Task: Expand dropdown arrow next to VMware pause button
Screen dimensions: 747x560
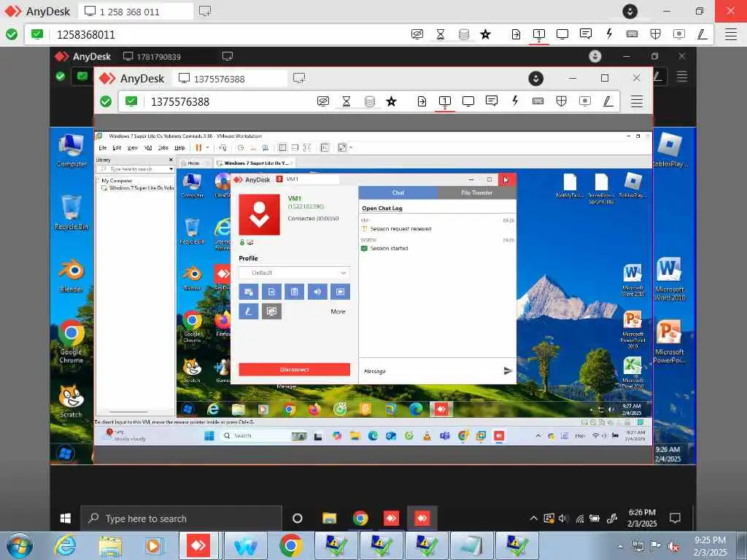Action: 207,147
